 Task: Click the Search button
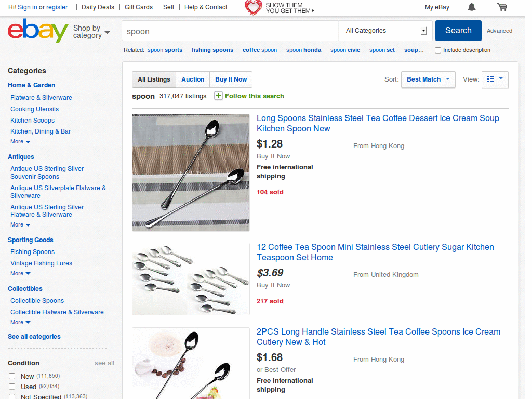(458, 31)
